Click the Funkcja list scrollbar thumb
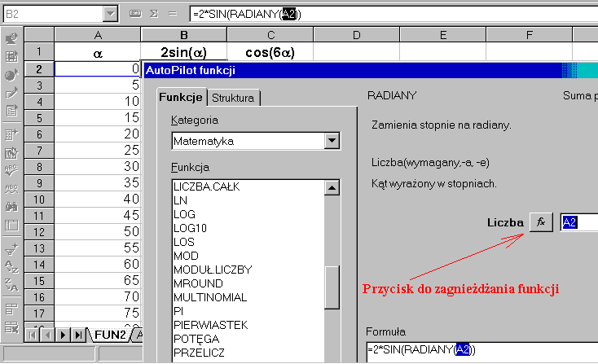Viewport: 598px width, 364px height. coord(332,287)
